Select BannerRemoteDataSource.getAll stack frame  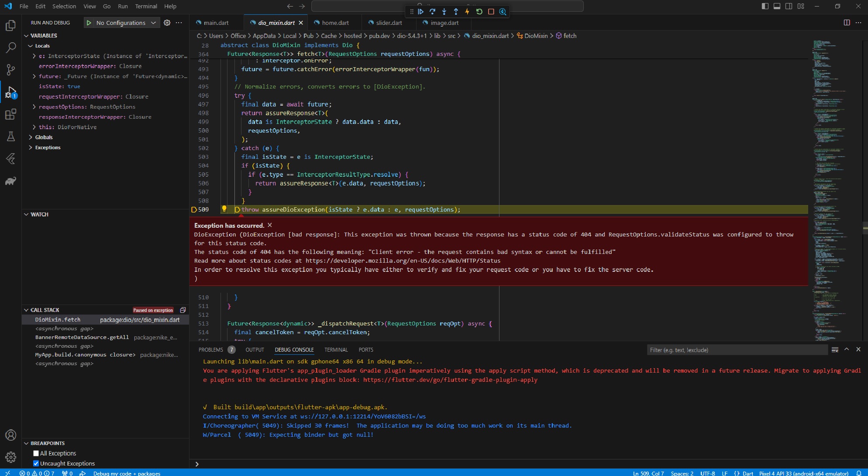[106, 337]
